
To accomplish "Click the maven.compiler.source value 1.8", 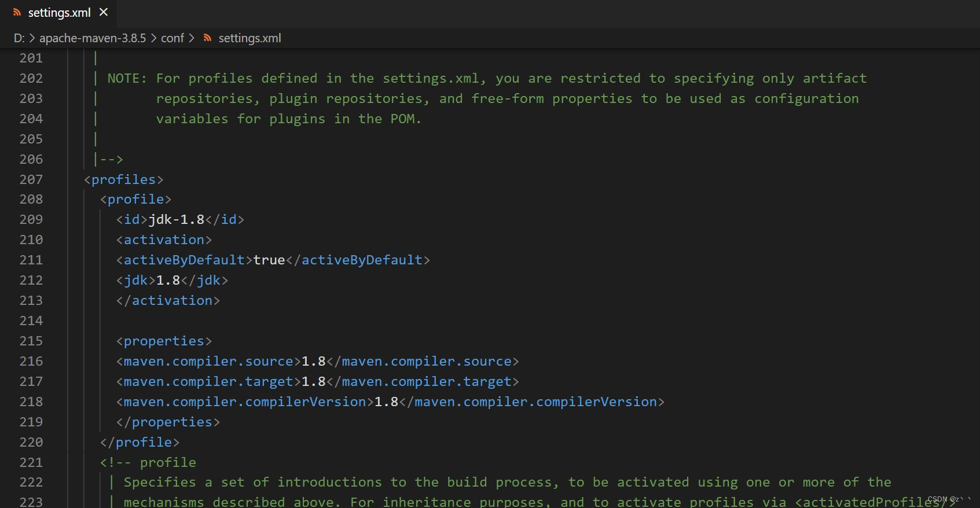I will click(314, 361).
